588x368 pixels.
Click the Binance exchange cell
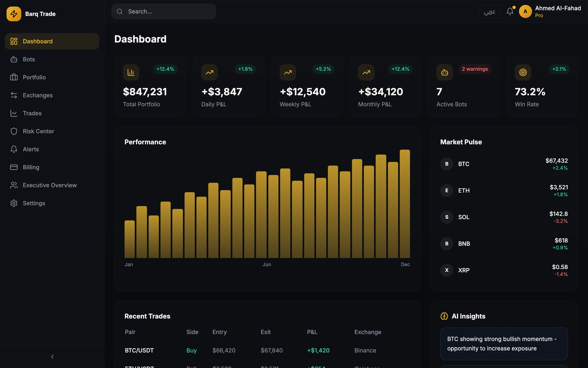click(365, 350)
